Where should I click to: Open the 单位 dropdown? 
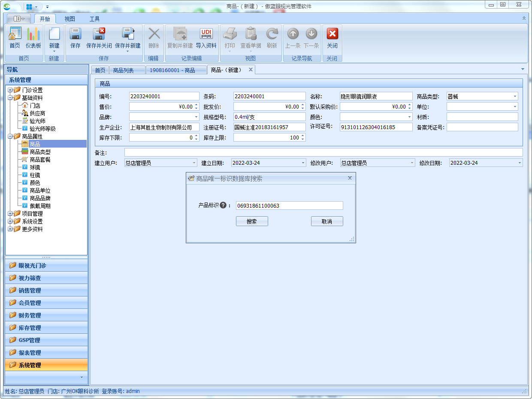point(515,107)
